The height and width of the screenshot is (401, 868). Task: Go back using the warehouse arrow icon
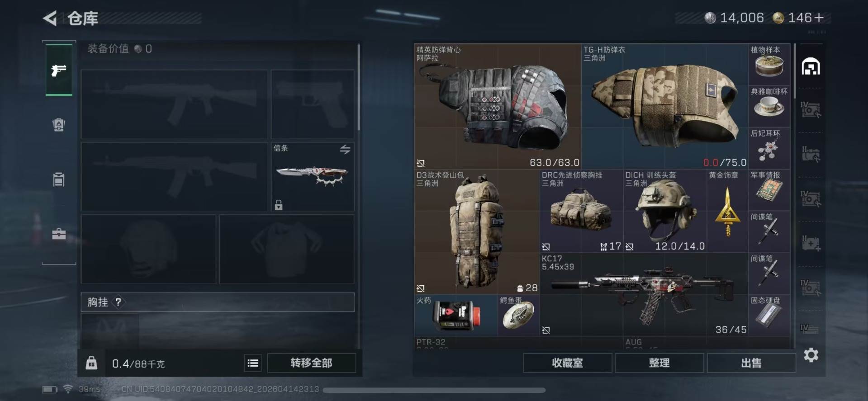(50, 19)
